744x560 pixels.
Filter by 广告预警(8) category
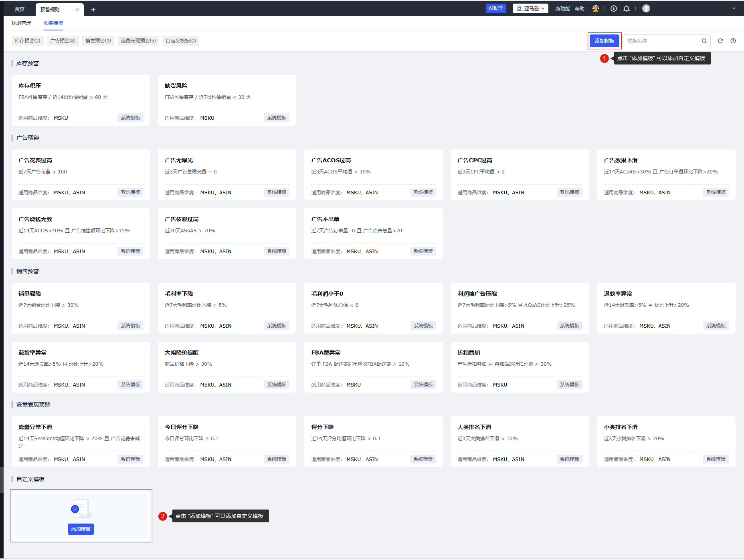(63, 41)
